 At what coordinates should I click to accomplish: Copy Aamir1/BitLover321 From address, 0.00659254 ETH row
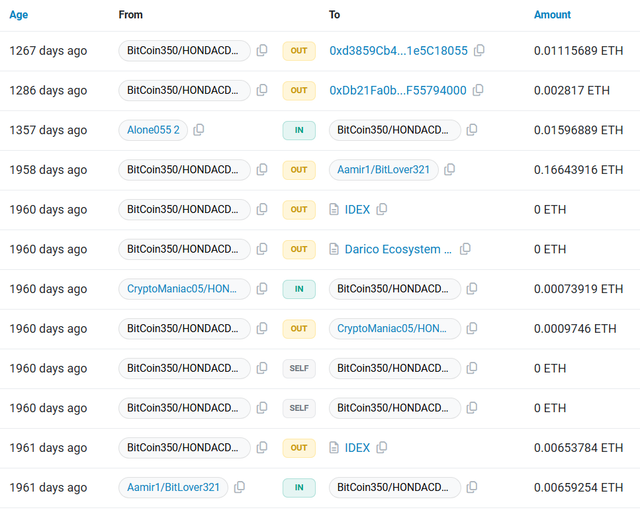[x=239, y=487]
